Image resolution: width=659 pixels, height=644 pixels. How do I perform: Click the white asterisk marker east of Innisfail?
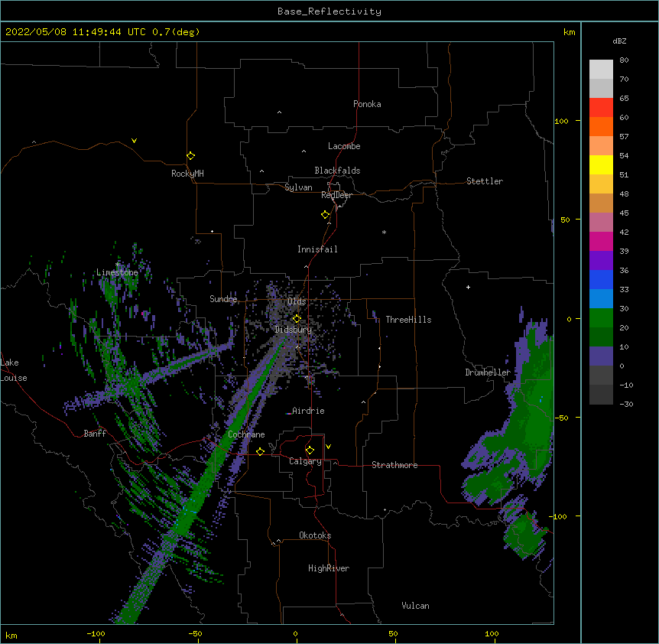(384, 232)
